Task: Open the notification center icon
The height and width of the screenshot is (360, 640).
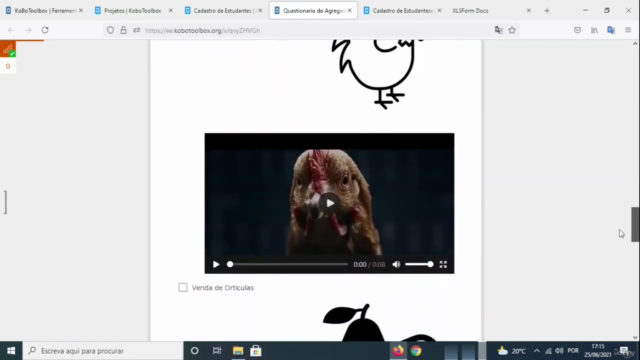Action: point(624,351)
